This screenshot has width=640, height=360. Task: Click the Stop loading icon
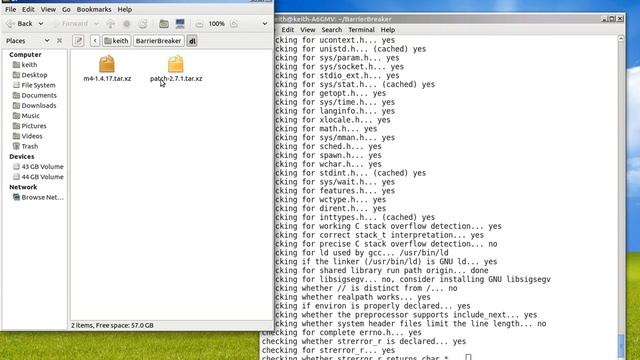127,24
